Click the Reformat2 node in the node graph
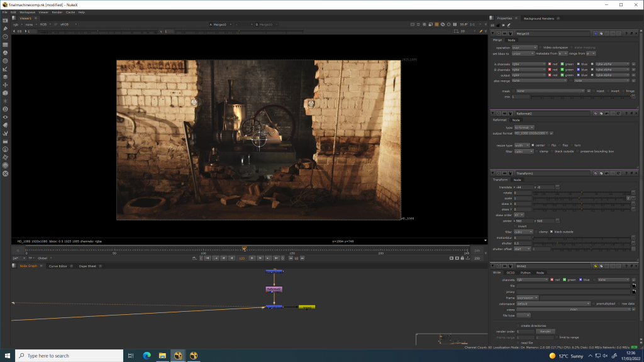The height and width of the screenshot is (362, 644). pyautogui.click(x=274, y=289)
